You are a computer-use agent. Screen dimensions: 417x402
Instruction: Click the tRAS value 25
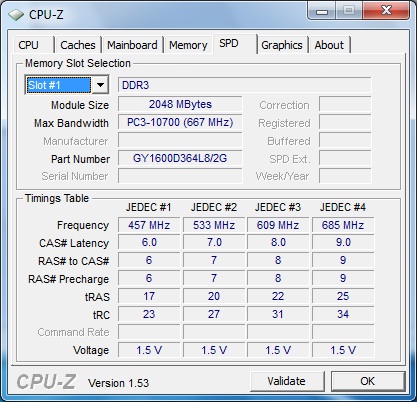tap(343, 296)
